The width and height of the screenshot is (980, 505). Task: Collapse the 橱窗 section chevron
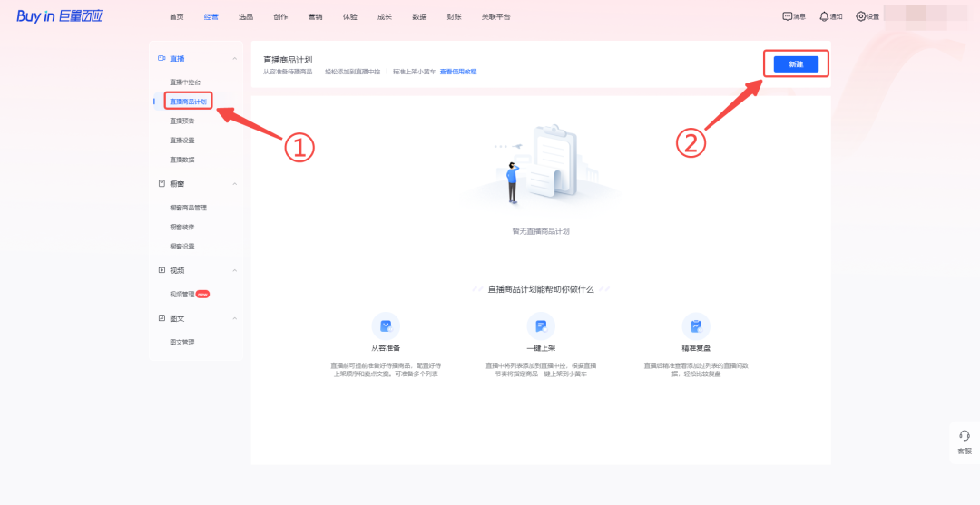tap(235, 184)
